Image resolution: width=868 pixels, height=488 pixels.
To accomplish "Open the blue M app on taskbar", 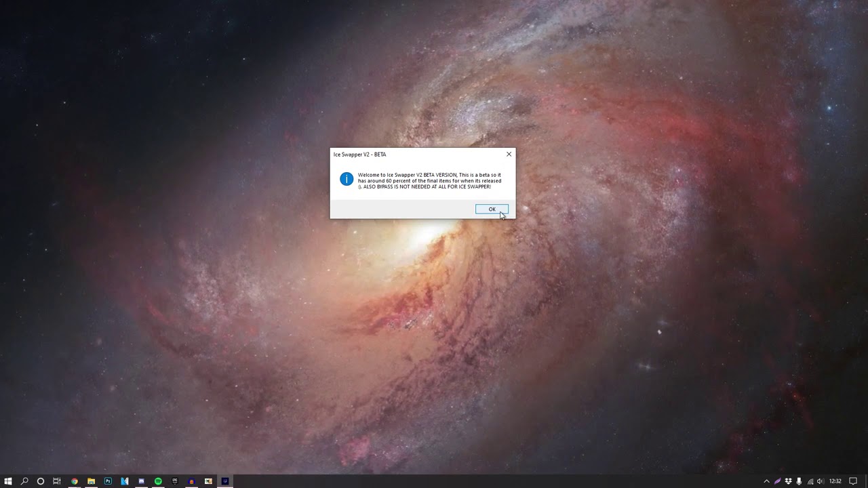I will tap(125, 481).
